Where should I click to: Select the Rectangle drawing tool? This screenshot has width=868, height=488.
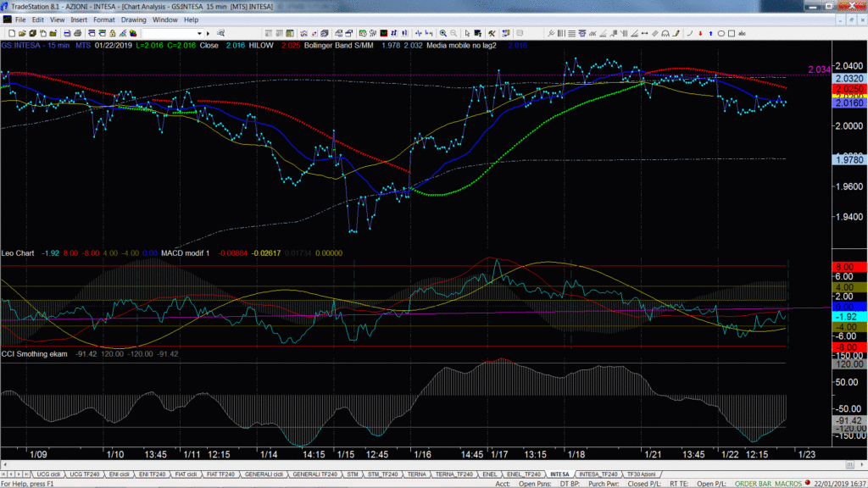[732, 33]
